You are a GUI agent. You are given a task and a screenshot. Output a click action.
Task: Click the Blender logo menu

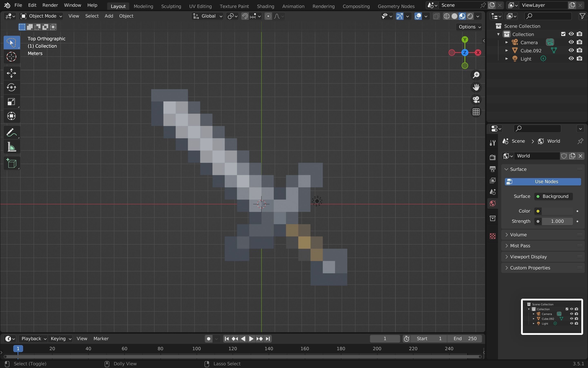pos(7,5)
